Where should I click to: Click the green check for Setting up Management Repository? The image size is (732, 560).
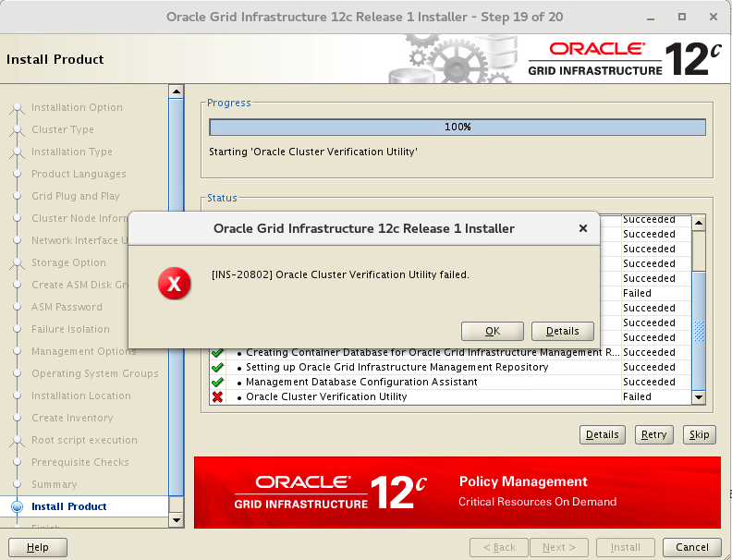pyautogui.click(x=217, y=367)
